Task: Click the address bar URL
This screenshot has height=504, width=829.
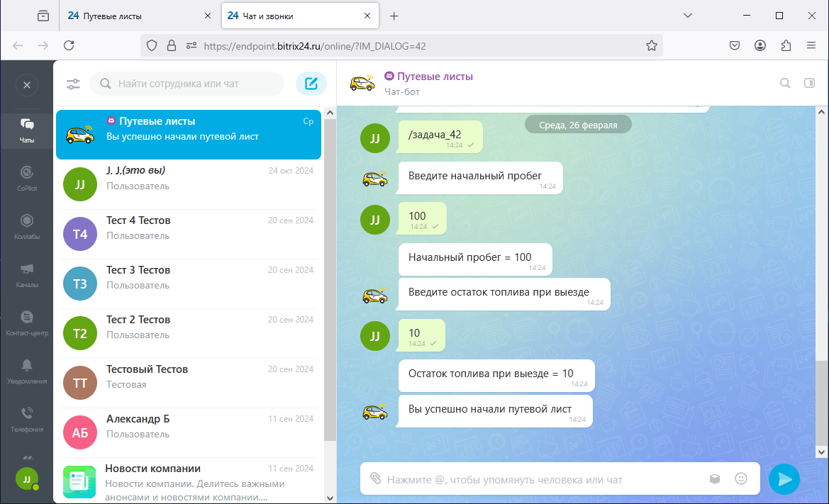Action: 315,46
